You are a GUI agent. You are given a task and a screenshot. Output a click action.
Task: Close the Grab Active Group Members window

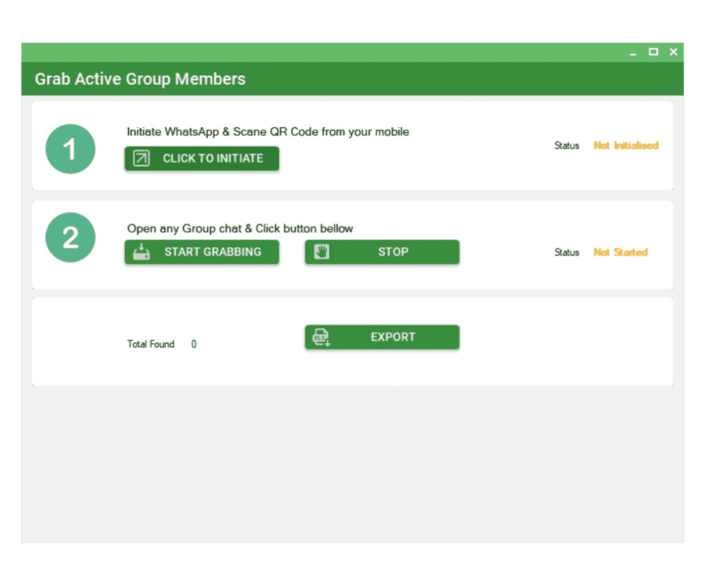[x=673, y=52]
